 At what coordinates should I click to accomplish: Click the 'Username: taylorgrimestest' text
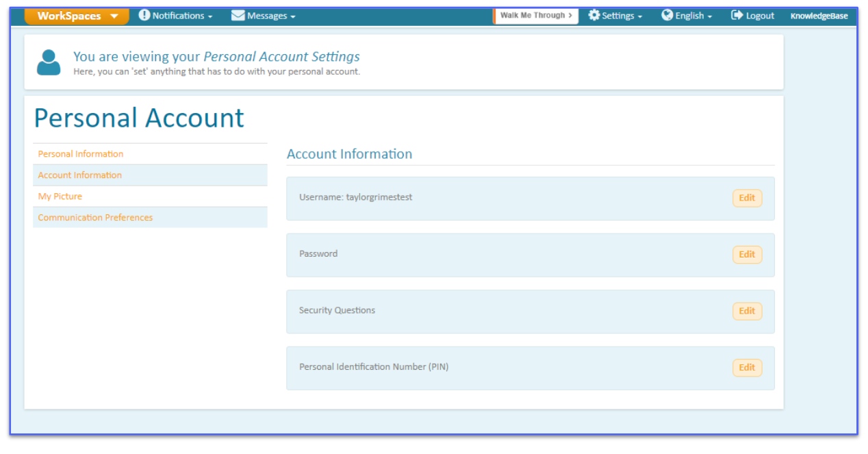[x=356, y=197]
